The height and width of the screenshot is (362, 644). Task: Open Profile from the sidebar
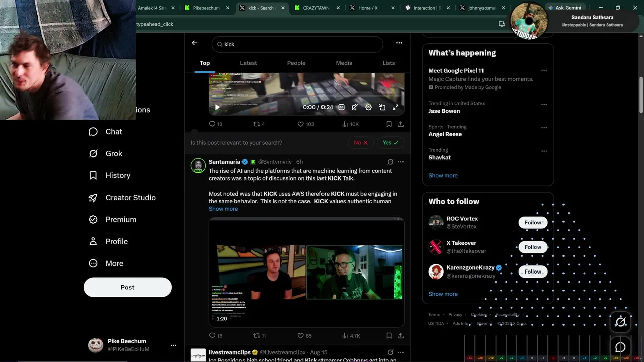(x=108, y=242)
